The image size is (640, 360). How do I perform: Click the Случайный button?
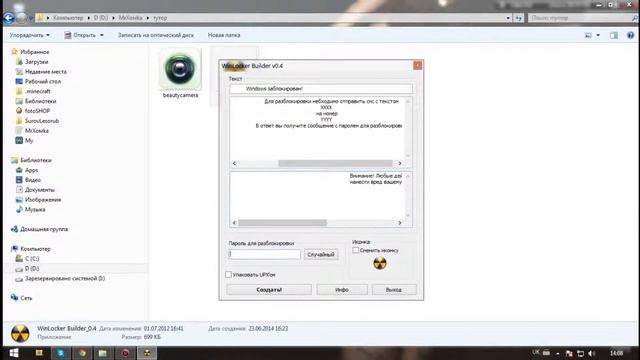[x=321, y=254]
